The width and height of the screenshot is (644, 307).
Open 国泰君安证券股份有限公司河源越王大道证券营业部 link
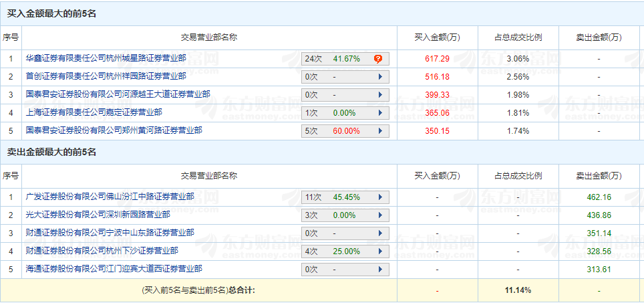click(118, 94)
